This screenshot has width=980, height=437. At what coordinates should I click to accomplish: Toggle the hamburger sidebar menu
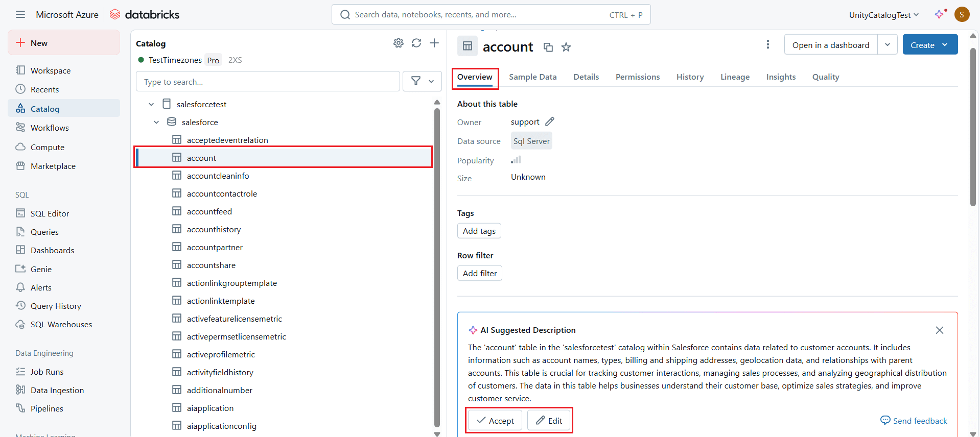coord(20,15)
